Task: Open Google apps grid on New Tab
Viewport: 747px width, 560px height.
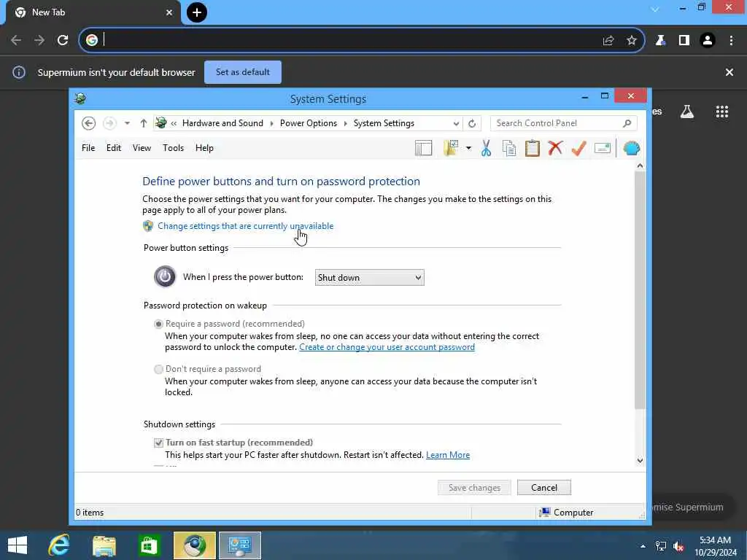Action: click(x=722, y=112)
